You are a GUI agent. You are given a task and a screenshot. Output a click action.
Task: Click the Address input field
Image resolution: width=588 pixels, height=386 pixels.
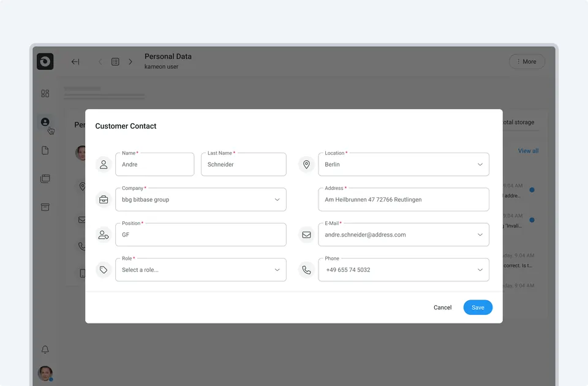(x=404, y=200)
